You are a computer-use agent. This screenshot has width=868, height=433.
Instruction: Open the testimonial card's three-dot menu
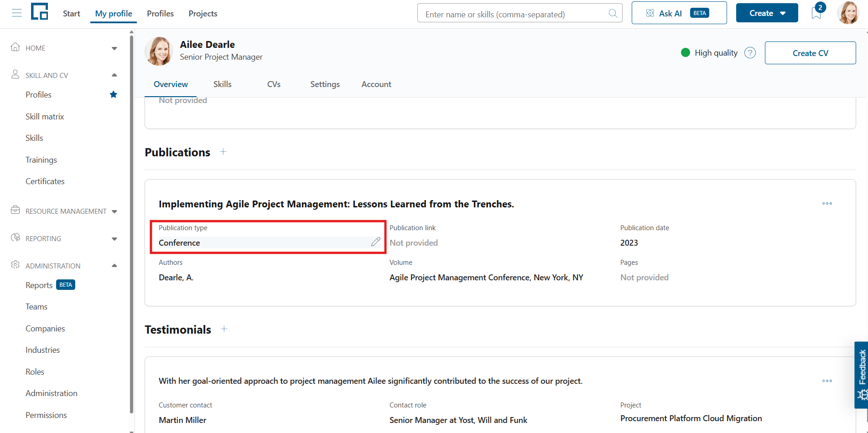pos(827,381)
